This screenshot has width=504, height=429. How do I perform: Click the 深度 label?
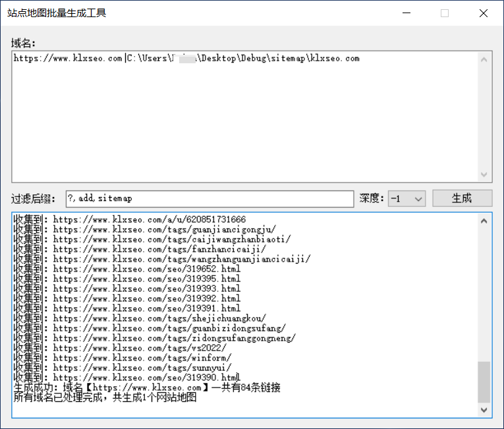tap(372, 198)
